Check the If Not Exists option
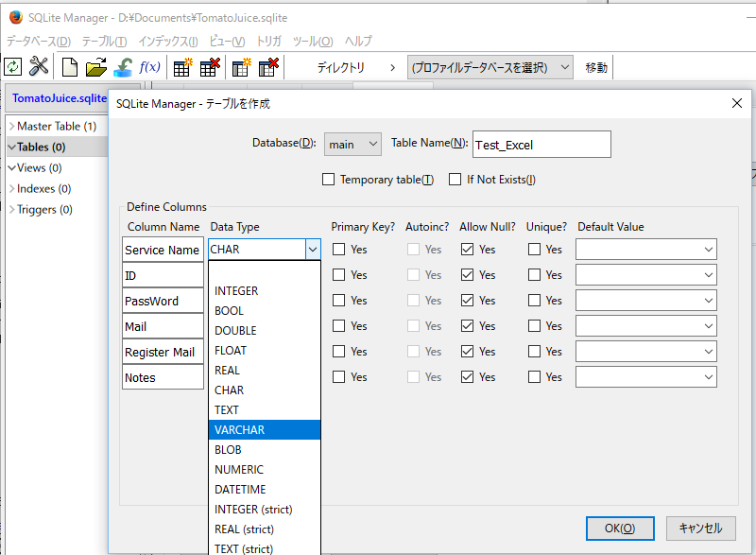The width and height of the screenshot is (756, 555). (x=456, y=180)
